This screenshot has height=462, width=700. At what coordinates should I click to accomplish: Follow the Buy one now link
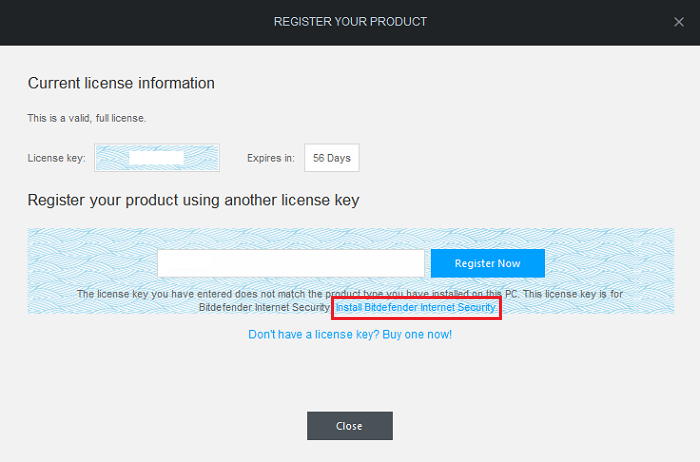pyautogui.click(x=350, y=334)
